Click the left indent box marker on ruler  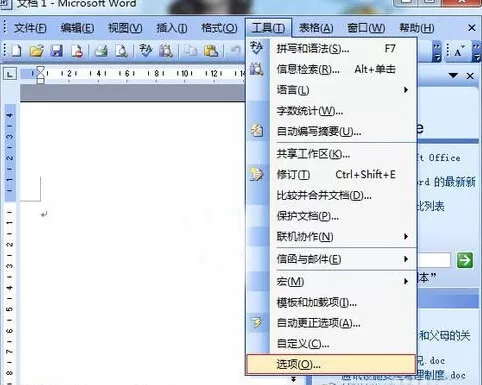click(40, 81)
